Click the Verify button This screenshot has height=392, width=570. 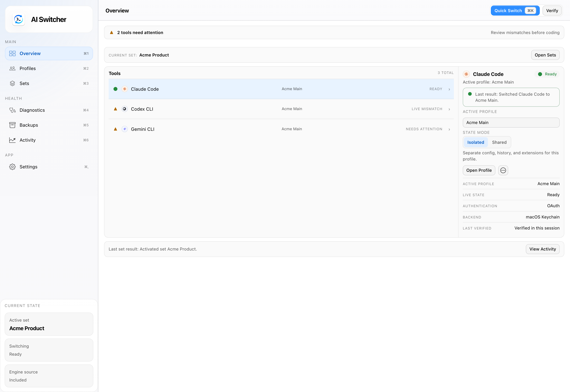click(552, 11)
